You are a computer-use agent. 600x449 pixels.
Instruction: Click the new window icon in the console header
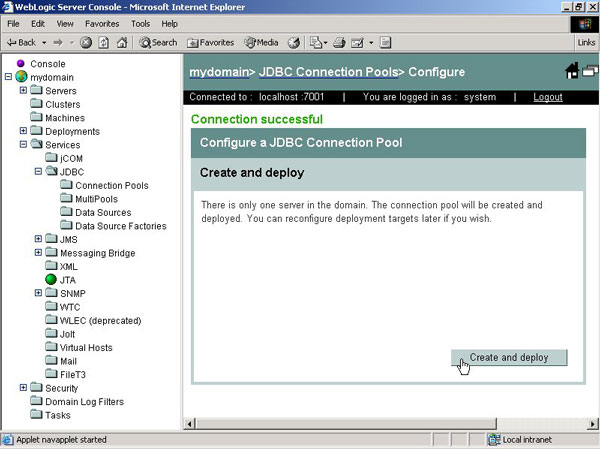point(590,70)
